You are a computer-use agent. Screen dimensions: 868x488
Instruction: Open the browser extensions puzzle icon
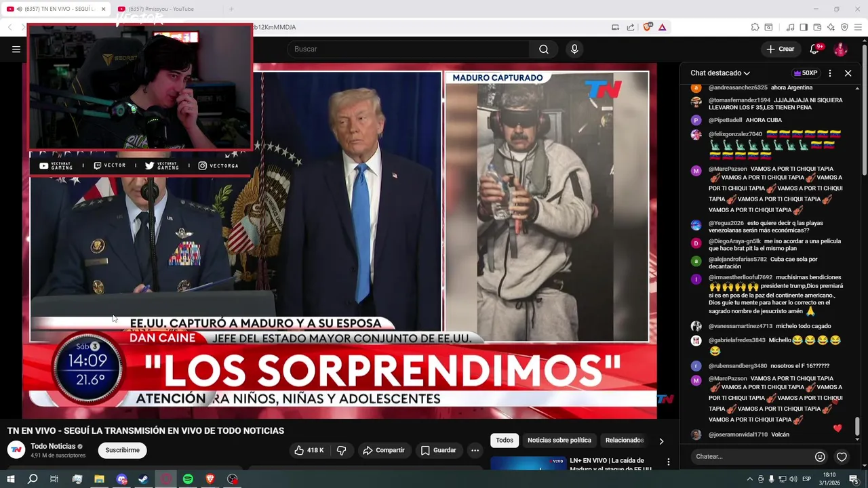(755, 27)
